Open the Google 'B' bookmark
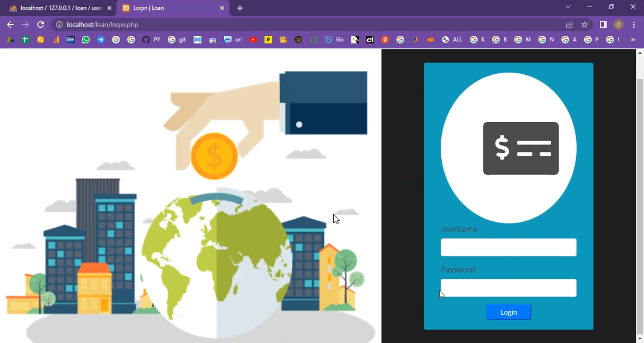The height and width of the screenshot is (343, 644). click(x=500, y=40)
